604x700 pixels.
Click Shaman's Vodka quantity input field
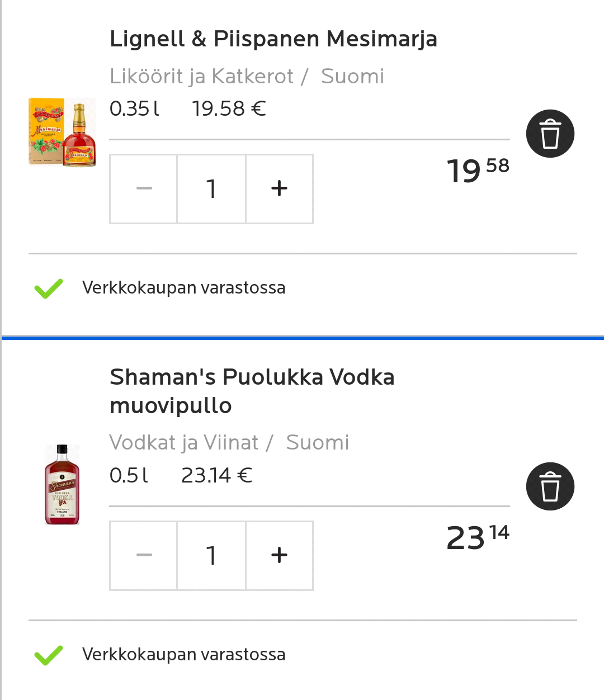coord(211,555)
